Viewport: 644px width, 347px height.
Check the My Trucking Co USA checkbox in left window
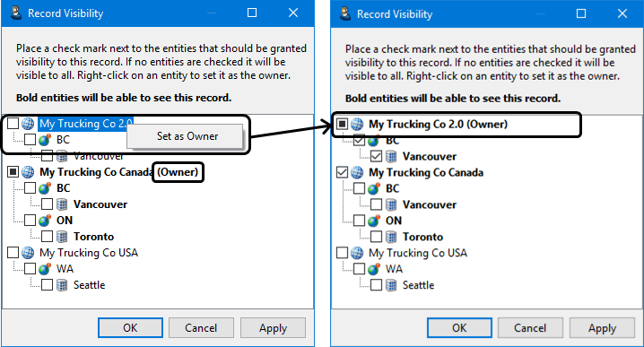pyautogui.click(x=13, y=252)
